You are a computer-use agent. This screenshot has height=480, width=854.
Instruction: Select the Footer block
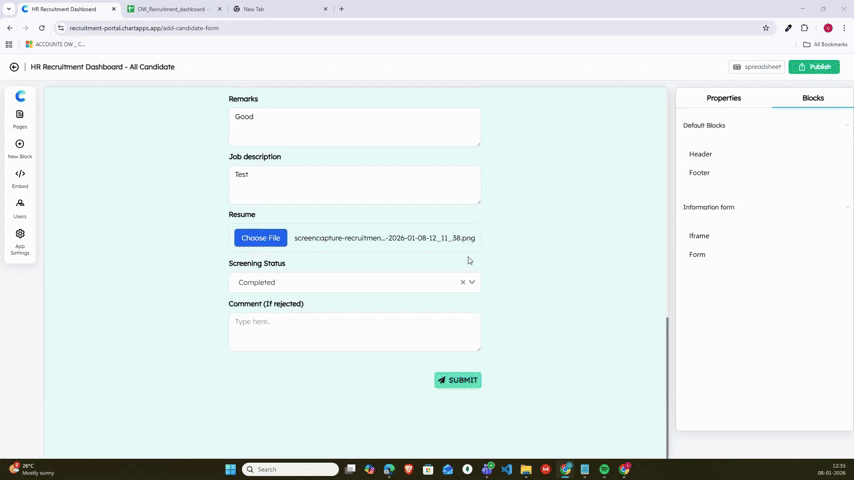pyautogui.click(x=699, y=173)
